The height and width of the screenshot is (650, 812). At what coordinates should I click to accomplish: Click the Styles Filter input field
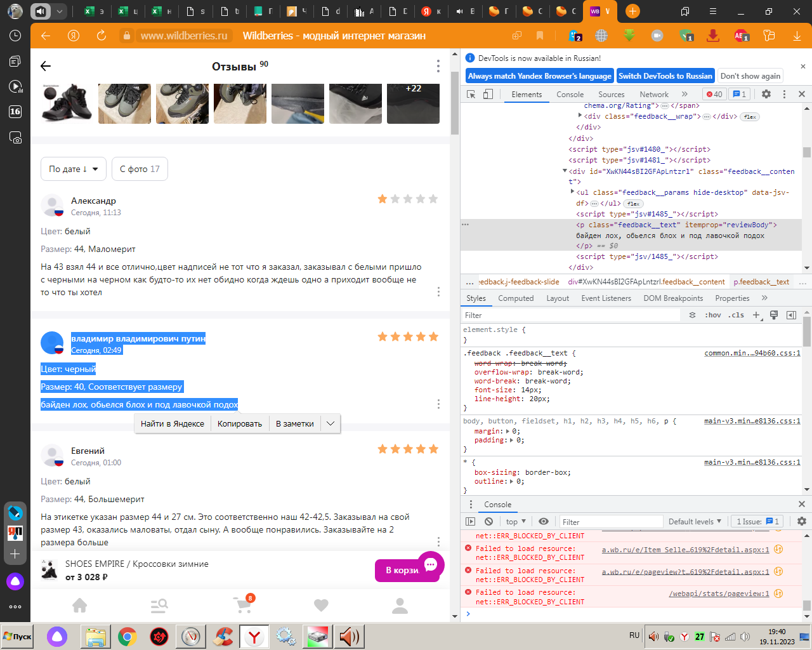tap(571, 315)
